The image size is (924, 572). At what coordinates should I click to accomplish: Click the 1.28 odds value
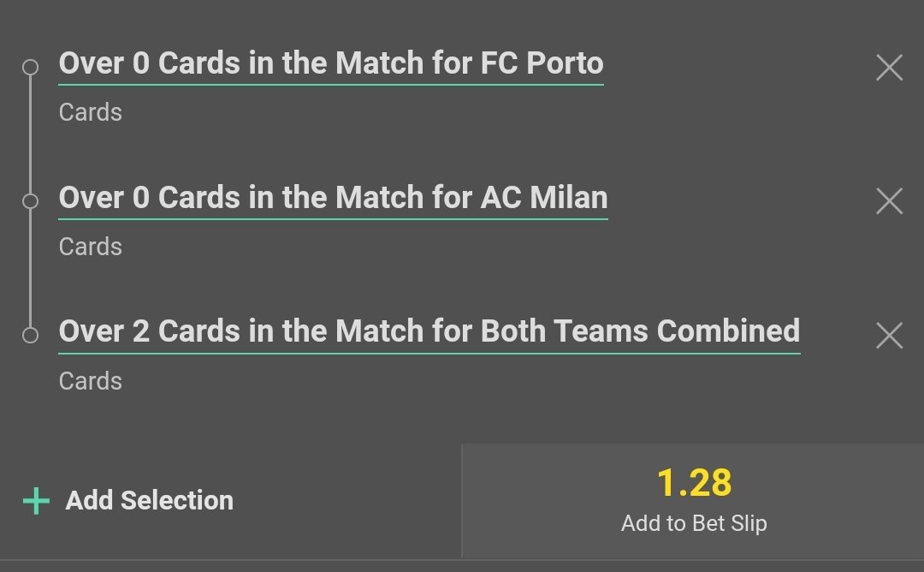694,483
